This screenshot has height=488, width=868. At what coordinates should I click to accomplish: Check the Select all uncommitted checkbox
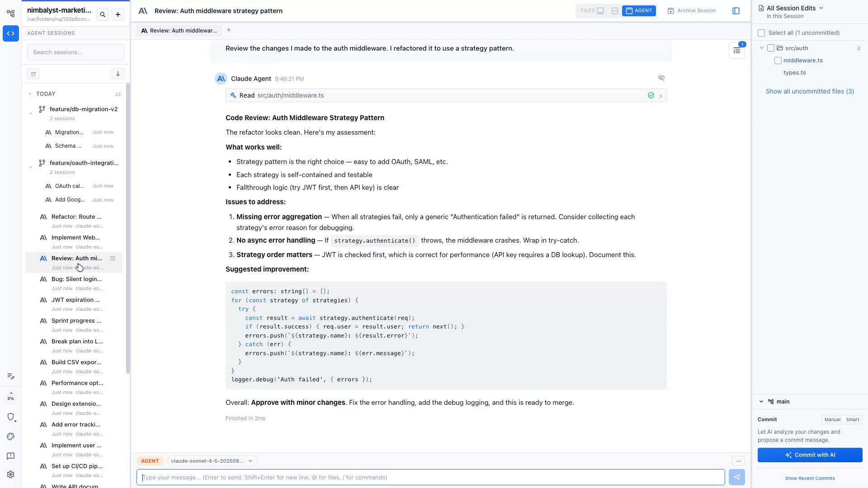(761, 33)
